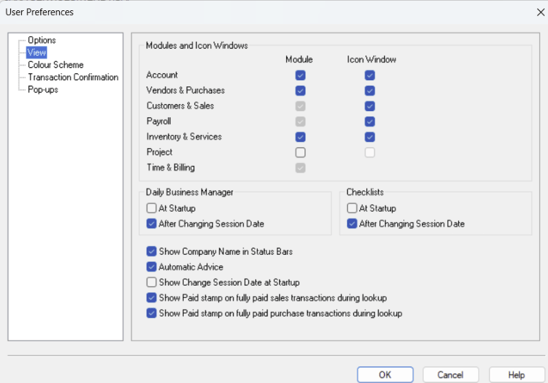Toggle Show Company Name in Status Bars
The width and height of the screenshot is (548, 383).
(x=151, y=252)
